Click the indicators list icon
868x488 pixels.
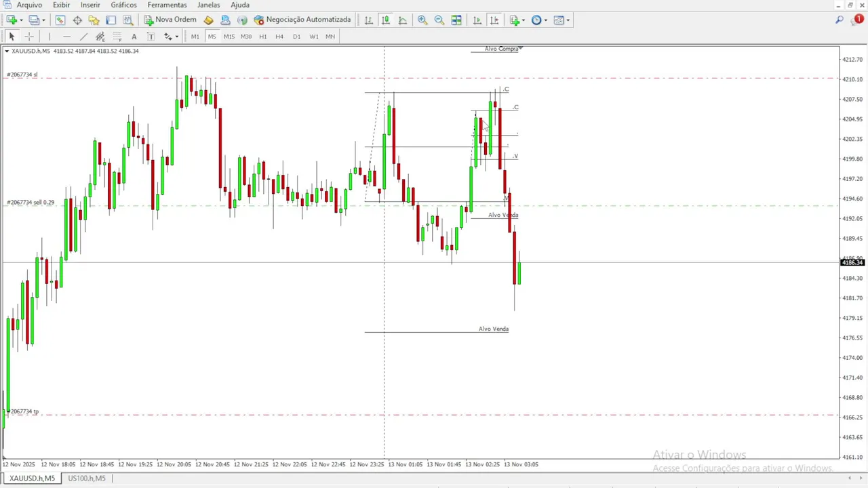(514, 20)
